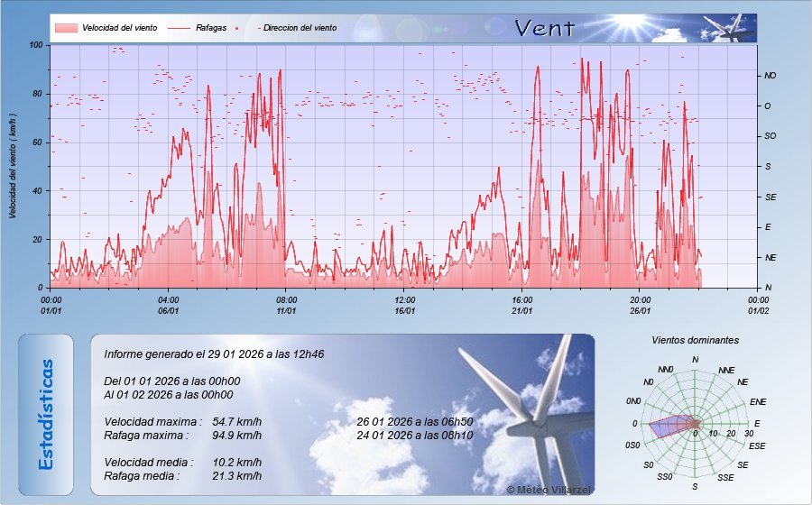812x505 pixels.
Task: Toggle the Rafagas legend label
Action: (x=210, y=28)
